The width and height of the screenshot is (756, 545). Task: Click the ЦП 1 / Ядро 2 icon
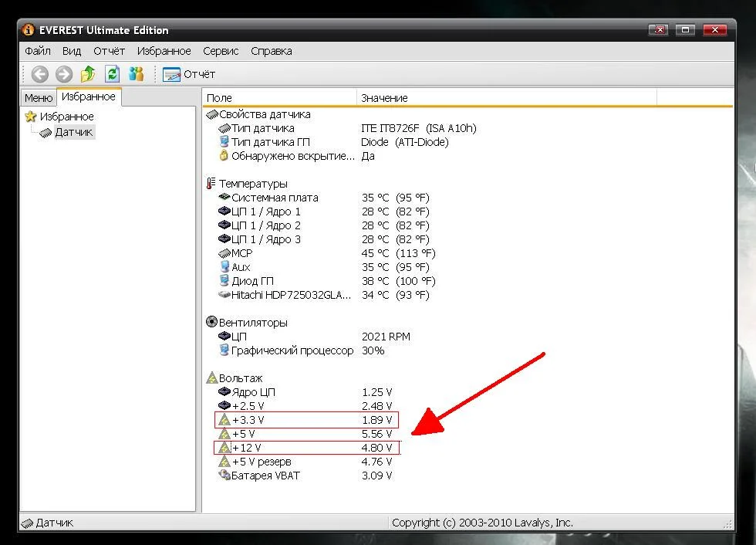click(x=224, y=225)
